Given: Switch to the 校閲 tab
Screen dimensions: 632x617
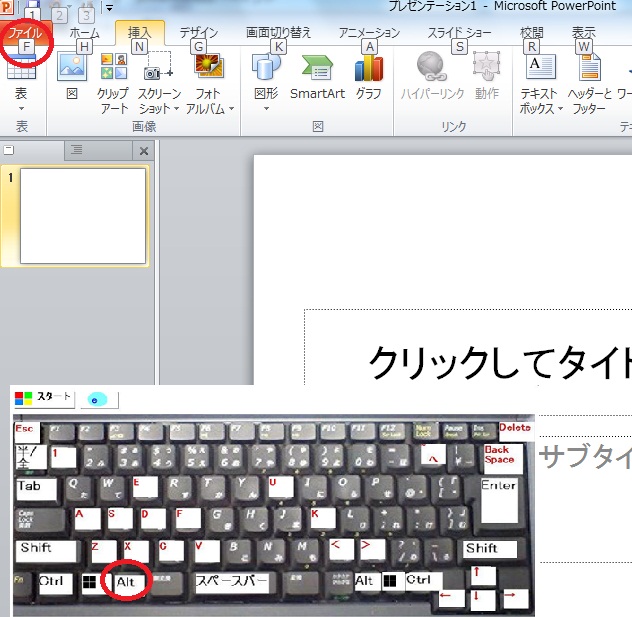Looking at the screenshot, I should click(532, 33).
